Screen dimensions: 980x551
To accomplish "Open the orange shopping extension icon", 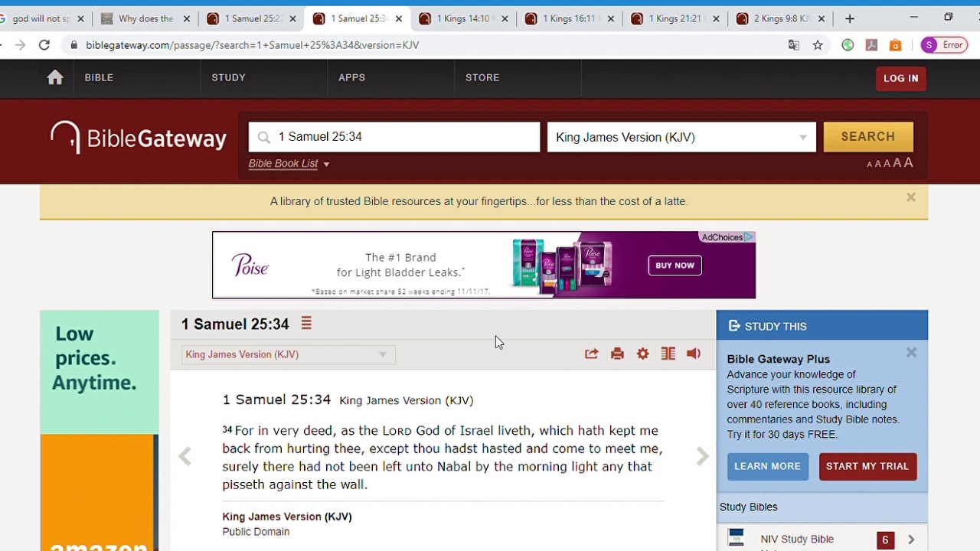I will click(895, 45).
